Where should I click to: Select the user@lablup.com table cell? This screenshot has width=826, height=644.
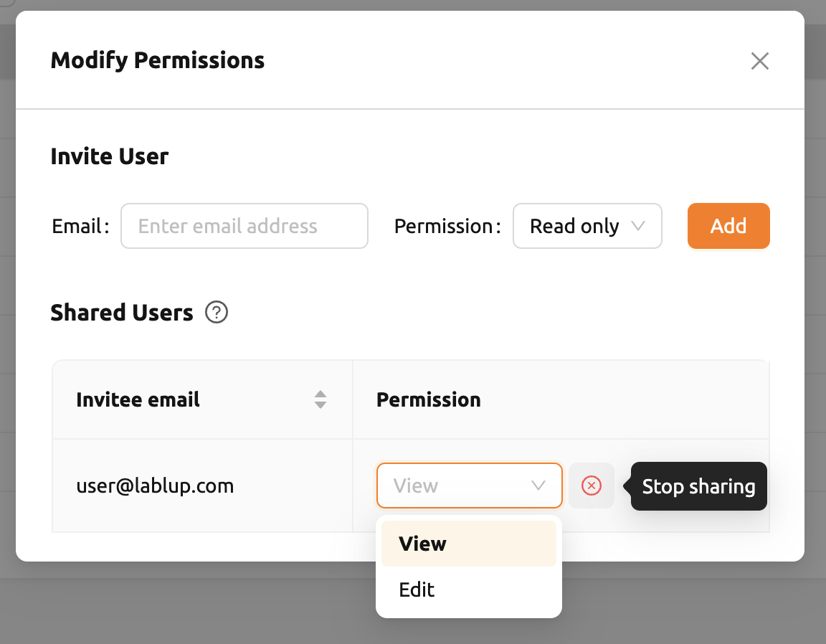click(x=202, y=486)
